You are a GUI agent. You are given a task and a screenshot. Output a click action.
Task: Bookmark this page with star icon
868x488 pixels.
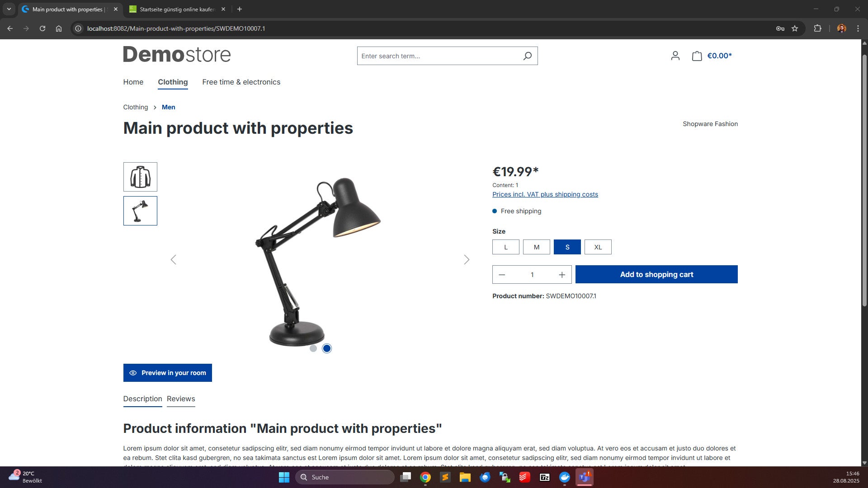[795, 28]
